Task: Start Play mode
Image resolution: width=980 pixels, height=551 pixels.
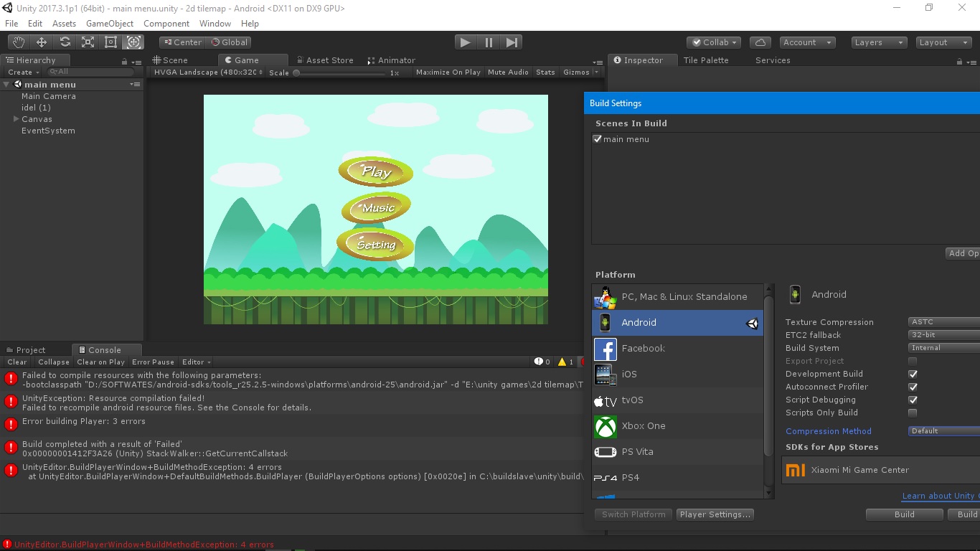Action: (466, 42)
